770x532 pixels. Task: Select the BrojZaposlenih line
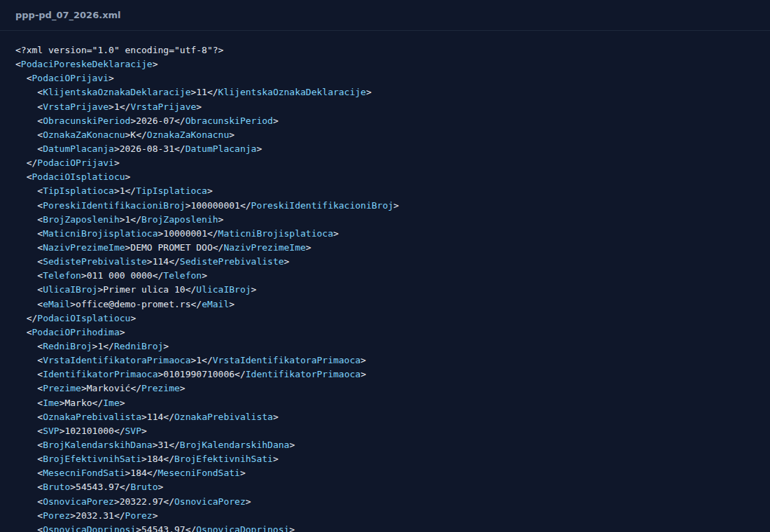click(131, 220)
